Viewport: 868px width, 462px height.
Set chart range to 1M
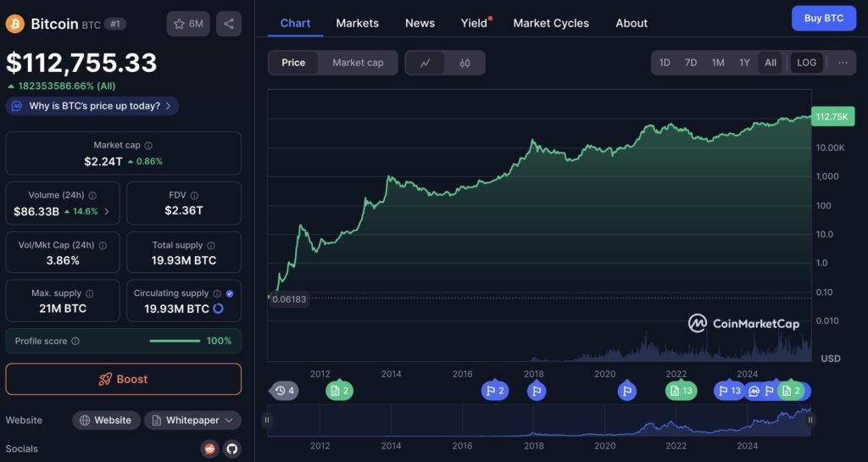click(718, 63)
